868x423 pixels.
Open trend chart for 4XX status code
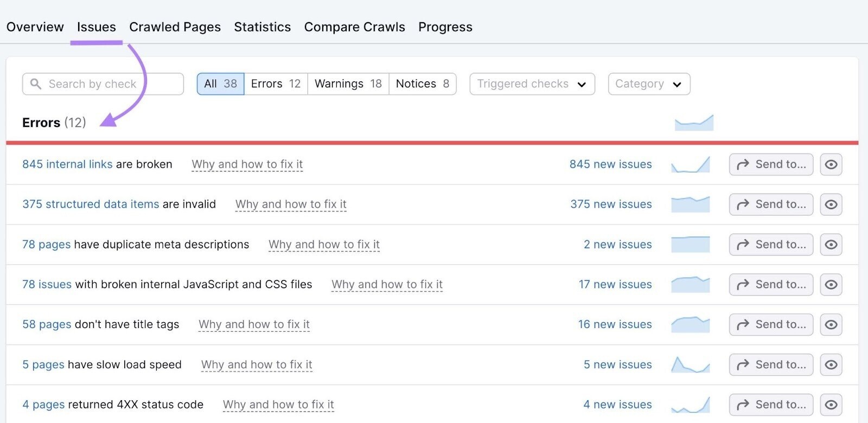click(690, 405)
